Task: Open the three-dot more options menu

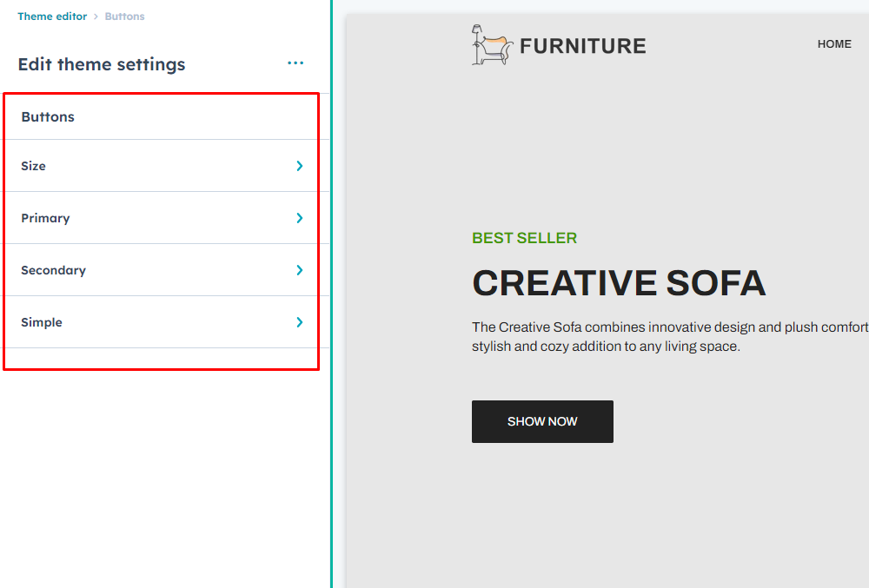Action: (295, 63)
